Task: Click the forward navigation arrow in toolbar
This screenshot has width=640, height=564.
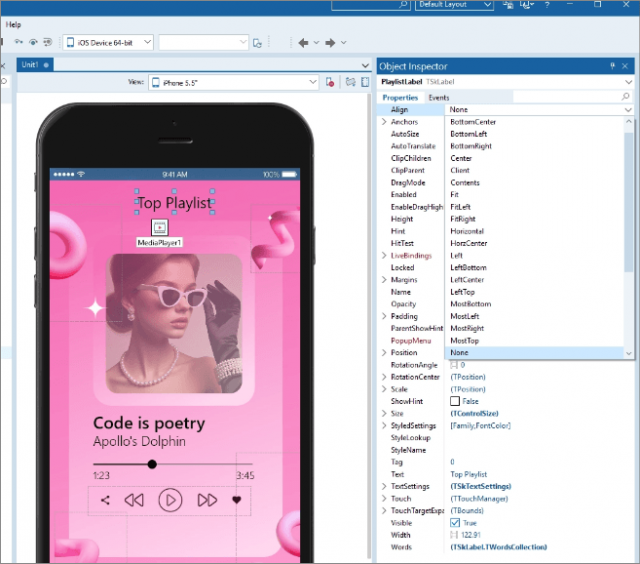Action: point(331,42)
